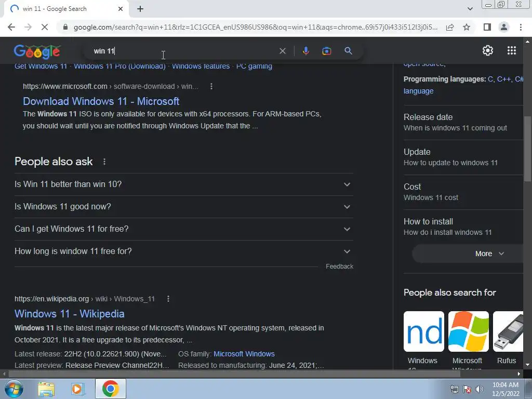The image size is (532, 399).
Task: Click the Google holiday logo
Action: click(37, 51)
